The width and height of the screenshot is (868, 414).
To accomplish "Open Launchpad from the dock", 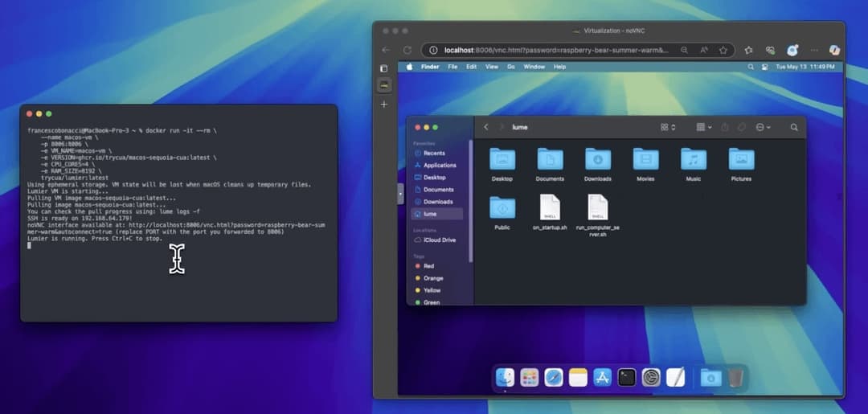I will pyautogui.click(x=529, y=377).
